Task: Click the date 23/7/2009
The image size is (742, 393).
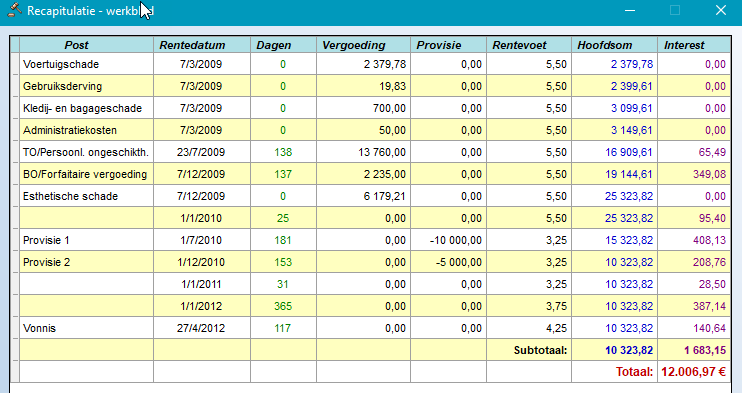Action: point(201,152)
